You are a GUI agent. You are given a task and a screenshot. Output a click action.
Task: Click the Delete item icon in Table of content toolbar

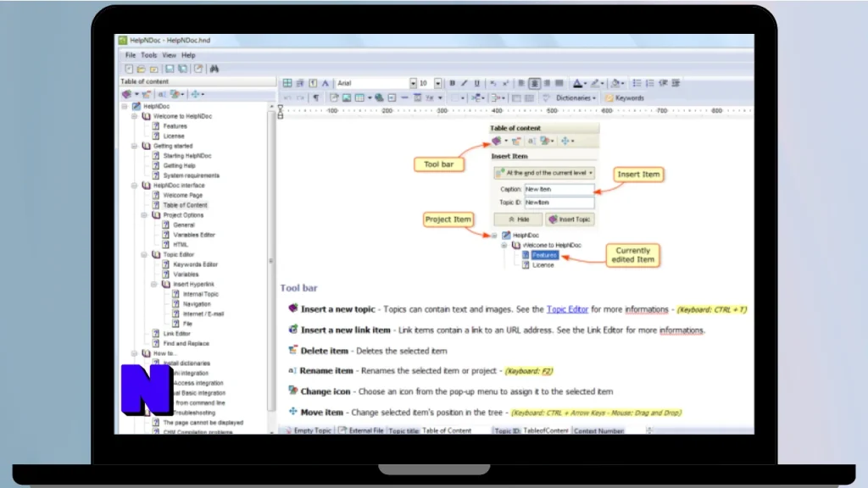coord(146,94)
